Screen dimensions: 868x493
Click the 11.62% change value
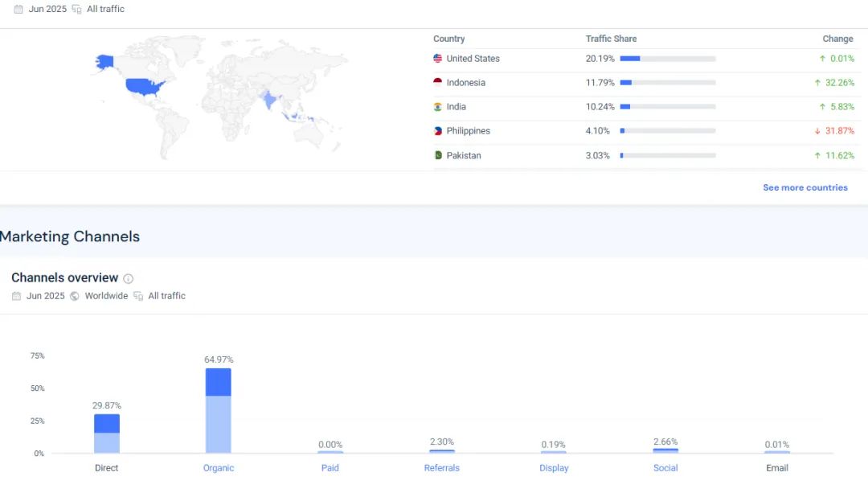point(840,155)
